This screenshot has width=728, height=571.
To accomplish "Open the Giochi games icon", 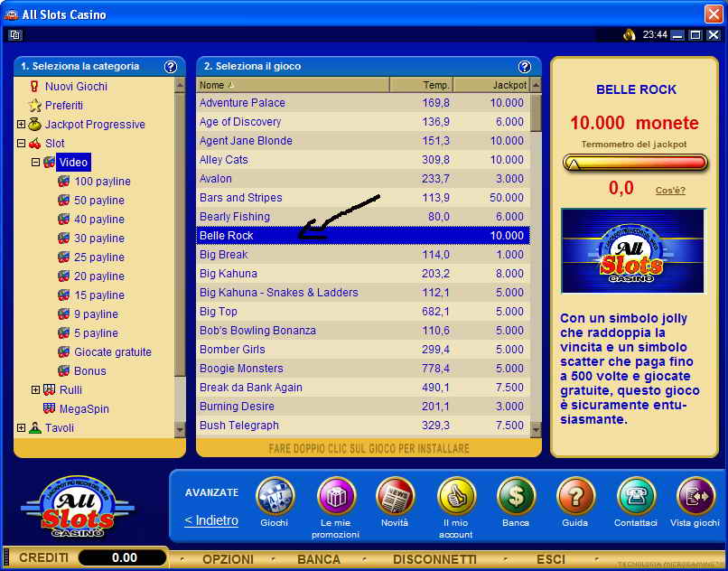I will click(x=275, y=497).
